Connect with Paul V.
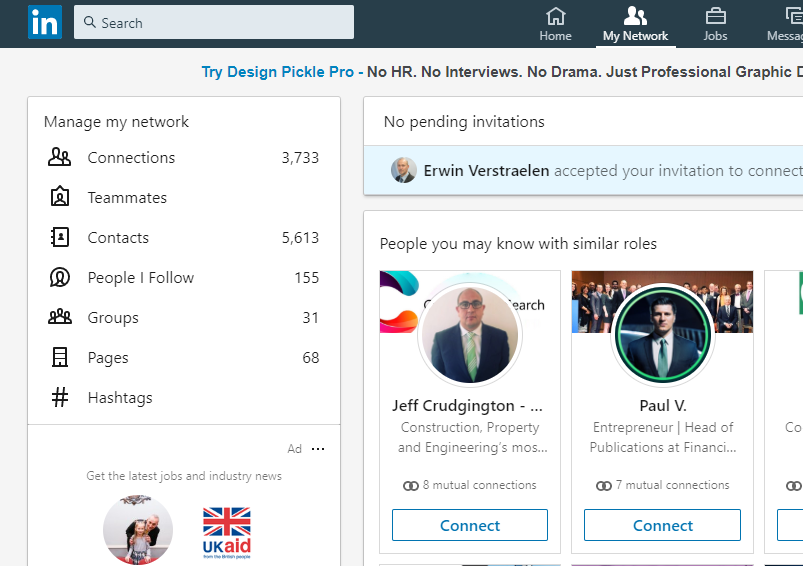 [662, 525]
